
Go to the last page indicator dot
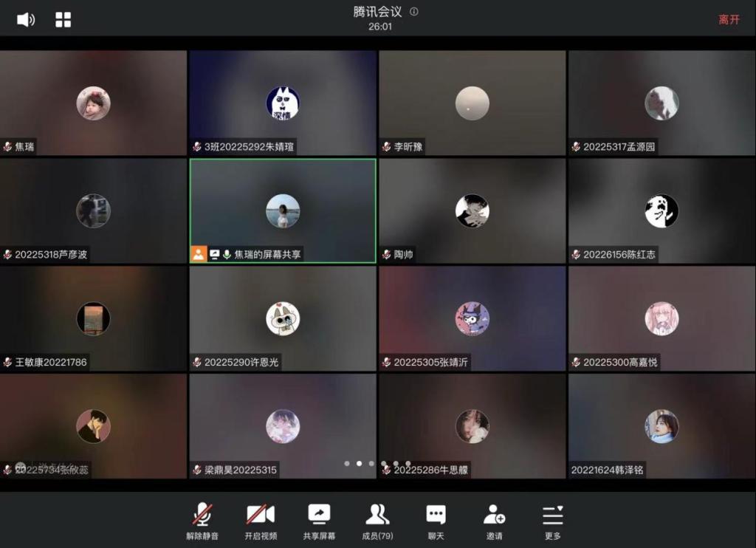408,464
